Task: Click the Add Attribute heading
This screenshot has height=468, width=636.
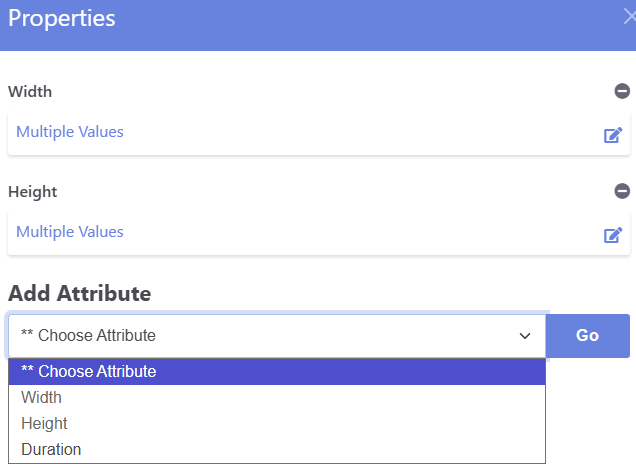Action: (x=80, y=294)
